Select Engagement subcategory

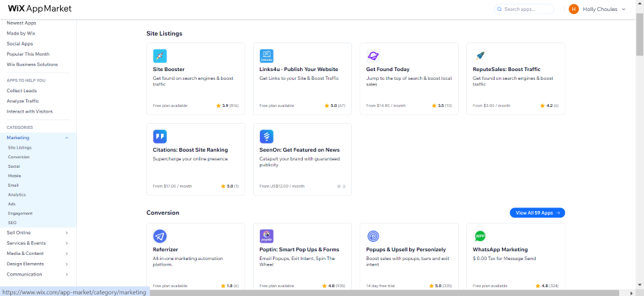[20, 213]
